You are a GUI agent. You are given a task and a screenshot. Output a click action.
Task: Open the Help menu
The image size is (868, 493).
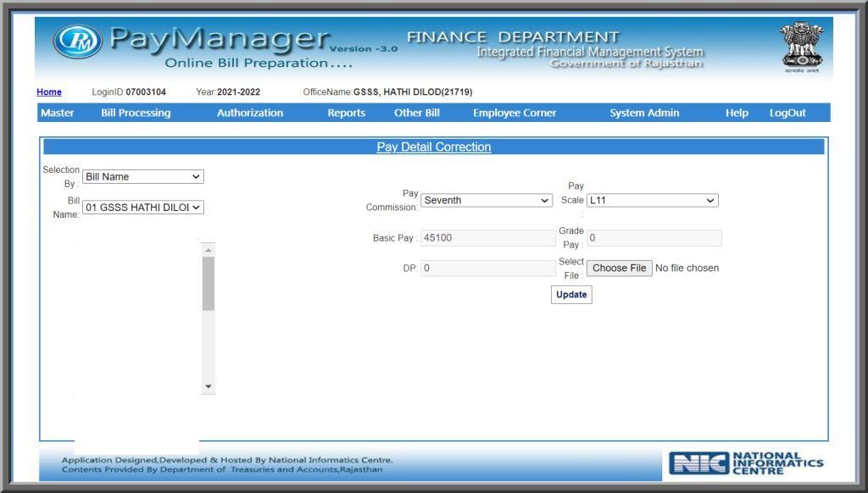point(737,113)
